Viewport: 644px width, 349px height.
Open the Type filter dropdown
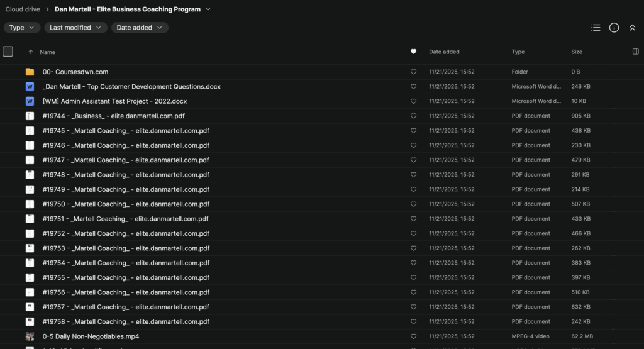click(x=22, y=28)
